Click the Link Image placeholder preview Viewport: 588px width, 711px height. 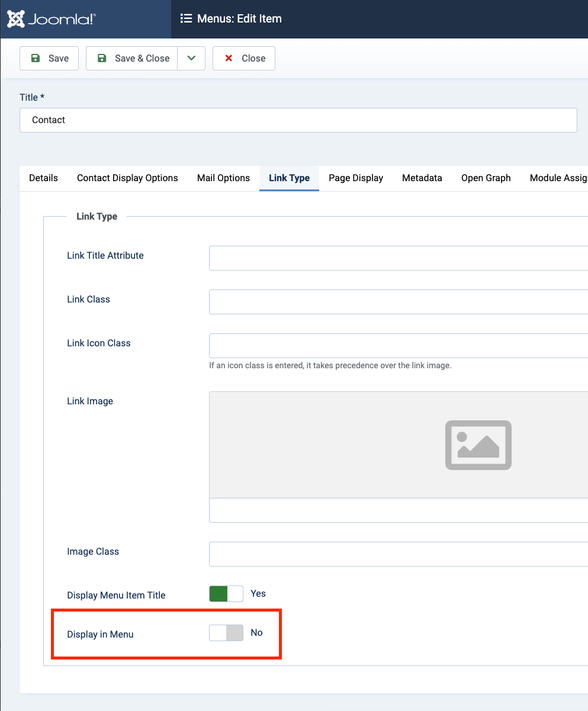click(x=399, y=445)
